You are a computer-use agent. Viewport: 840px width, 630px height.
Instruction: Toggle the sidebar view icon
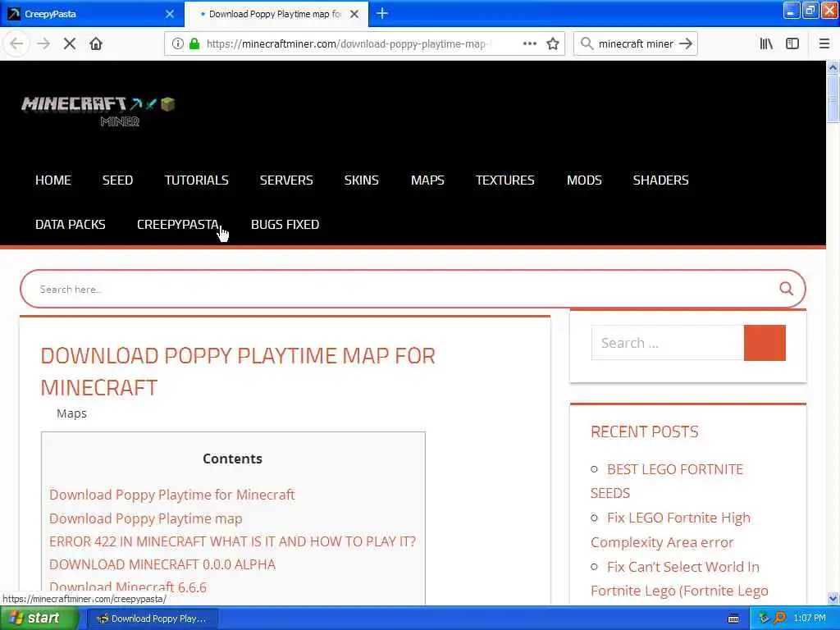click(x=792, y=43)
